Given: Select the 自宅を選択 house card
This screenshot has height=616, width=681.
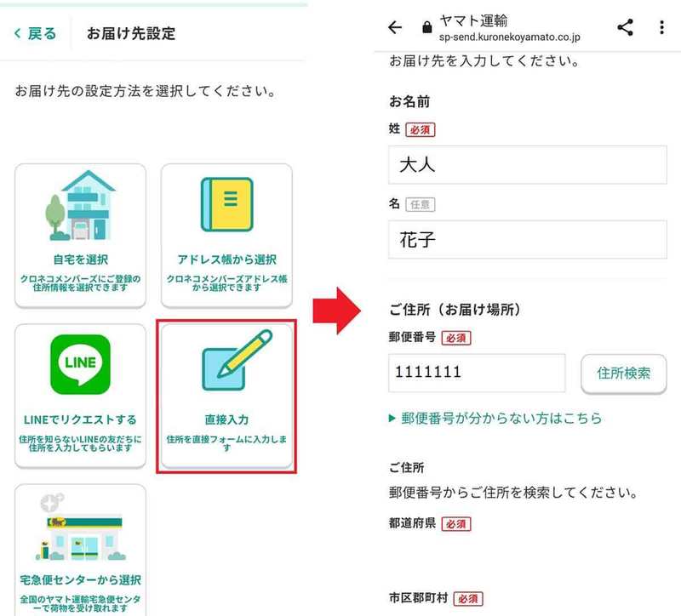Looking at the screenshot, I should pos(80,236).
